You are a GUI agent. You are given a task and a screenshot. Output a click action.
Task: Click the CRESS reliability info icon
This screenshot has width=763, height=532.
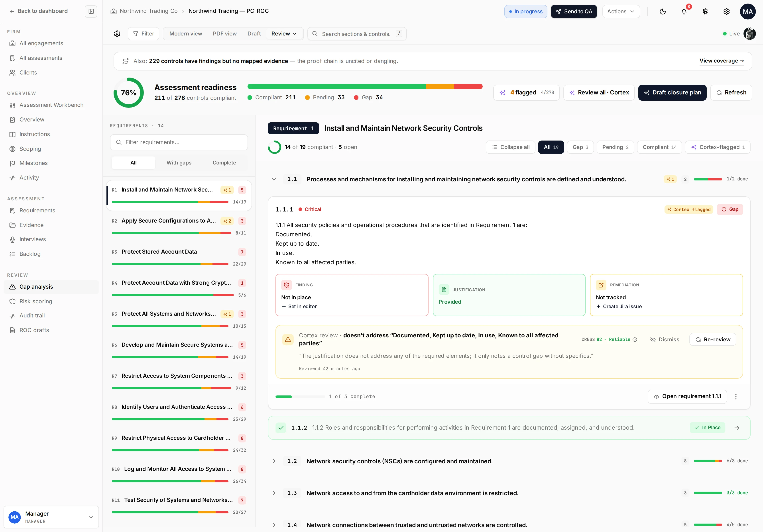pos(635,339)
